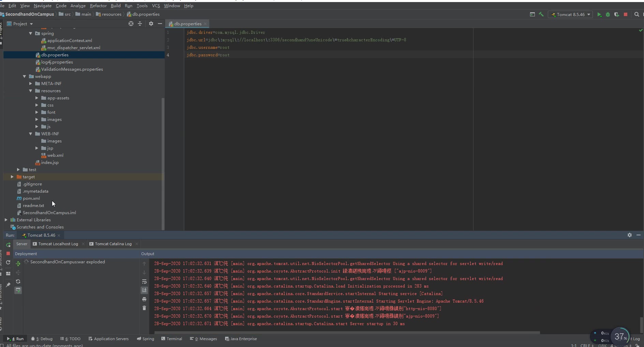The width and height of the screenshot is (644, 347).
Task: Toggle soft-wrap in the output console
Action: tap(144, 281)
